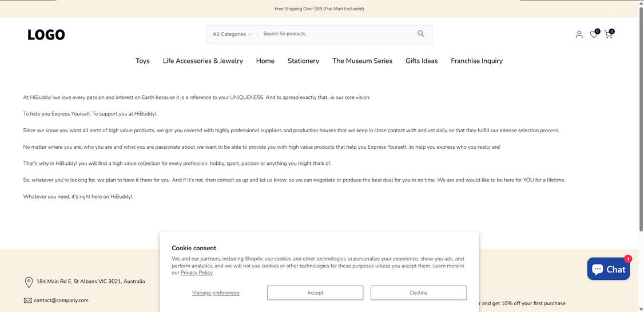
Task: Click the search magnifier icon
Action: click(420, 34)
